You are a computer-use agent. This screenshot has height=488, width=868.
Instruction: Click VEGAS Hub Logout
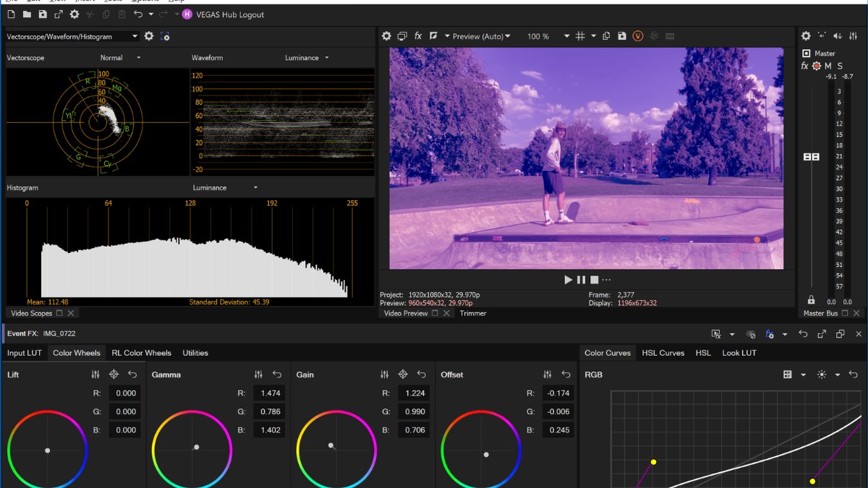(230, 14)
